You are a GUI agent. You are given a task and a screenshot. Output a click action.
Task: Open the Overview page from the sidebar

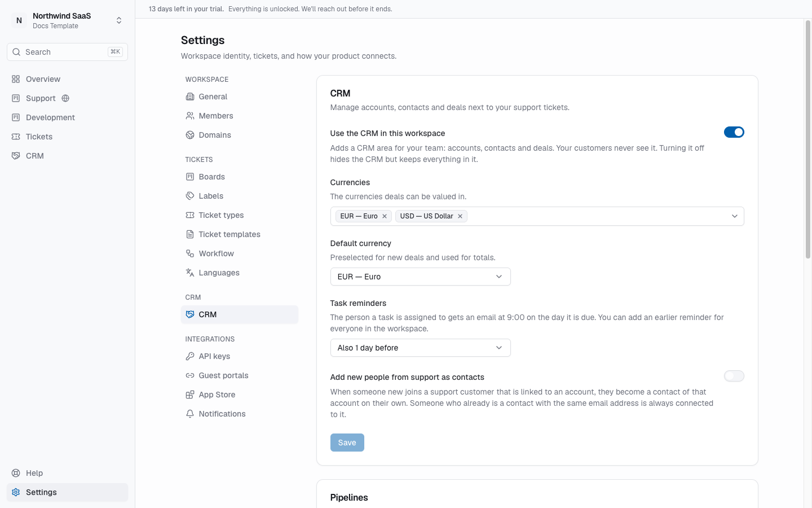point(67,79)
